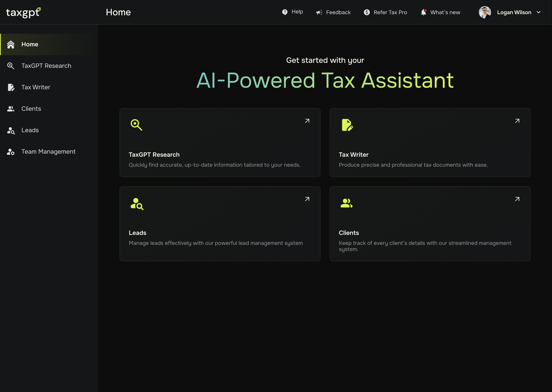Viewport: 552px width, 392px height.
Task: Click the person search icon in Leads card
Action: tap(137, 204)
